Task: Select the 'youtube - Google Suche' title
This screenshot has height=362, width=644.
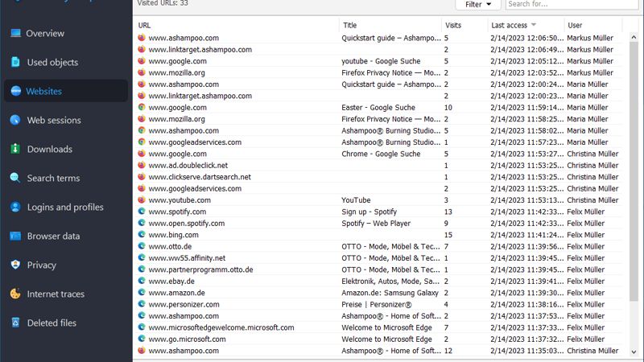Action: tap(381, 61)
